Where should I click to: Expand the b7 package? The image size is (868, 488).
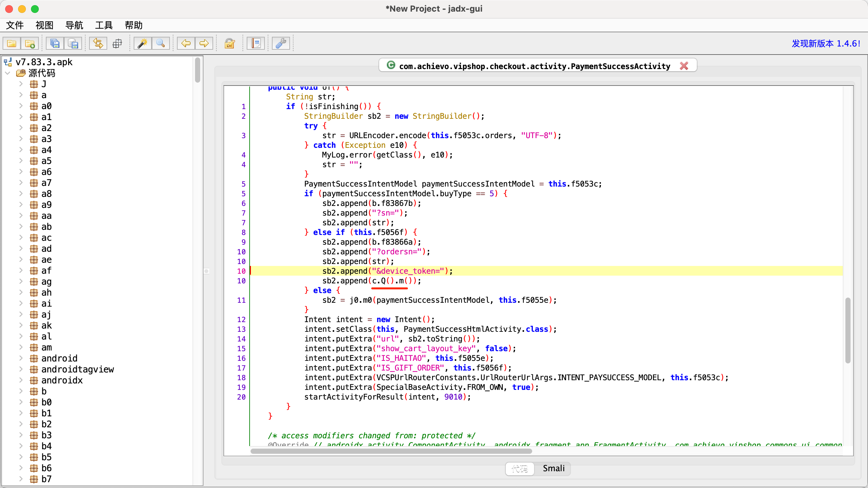pos(21,479)
